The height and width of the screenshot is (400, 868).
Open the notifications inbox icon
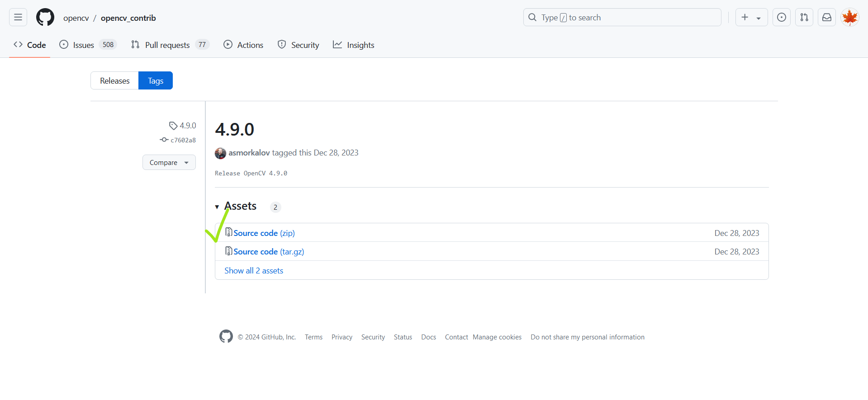click(x=826, y=18)
